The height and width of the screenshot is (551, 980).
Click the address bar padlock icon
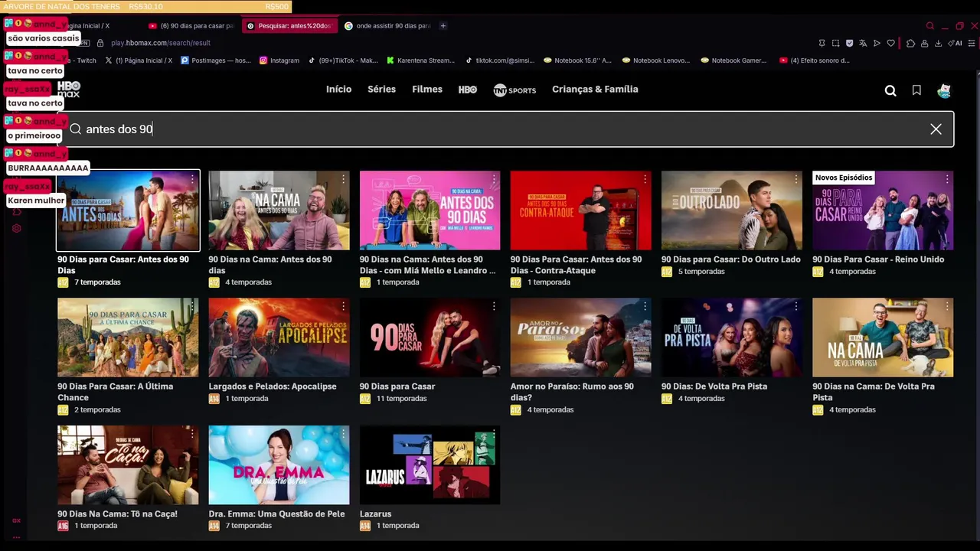[100, 43]
